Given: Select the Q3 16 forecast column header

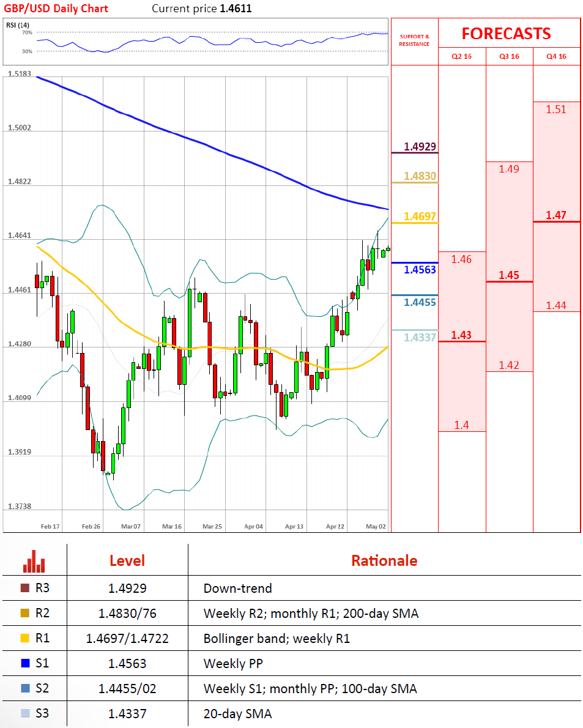Looking at the screenshot, I should click(x=509, y=56).
